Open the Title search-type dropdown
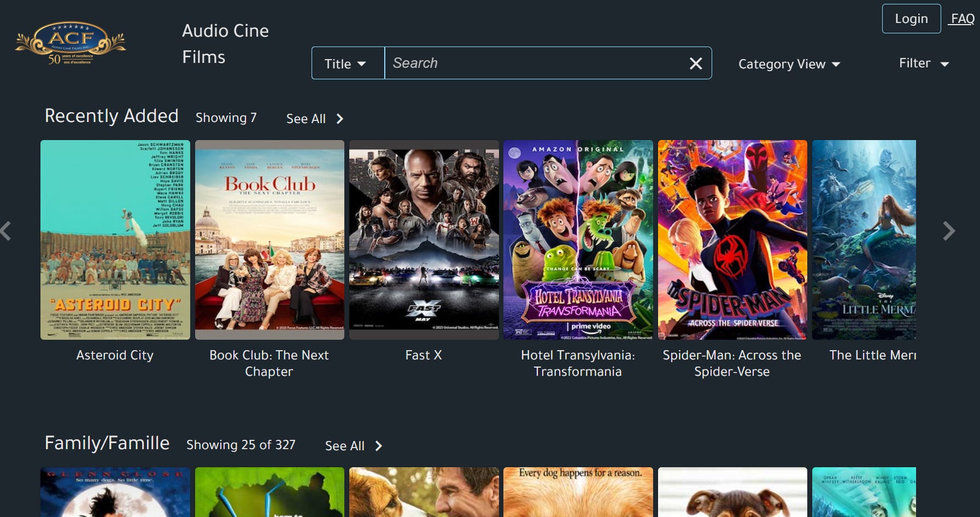 point(348,63)
